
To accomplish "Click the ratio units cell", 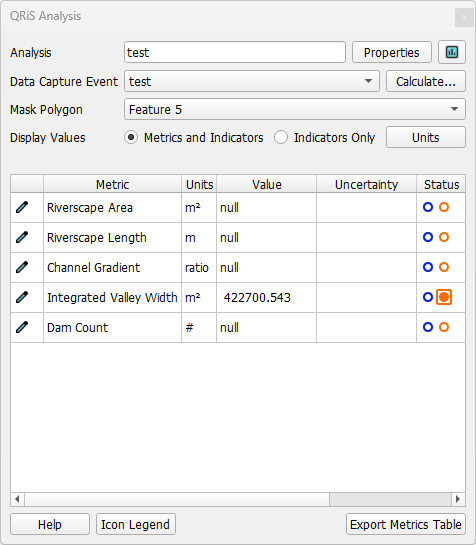I will [199, 268].
